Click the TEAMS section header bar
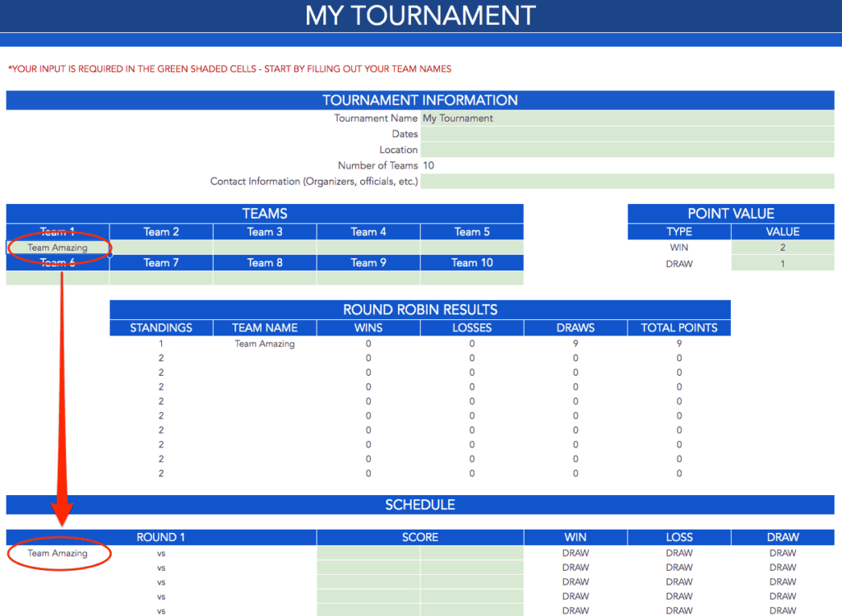This screenshot has height=616, width=842. pyautogui.click(x=265, y=213)
